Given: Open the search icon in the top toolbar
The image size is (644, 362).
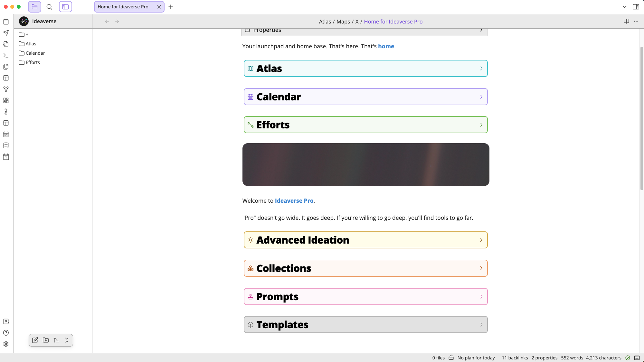Looking at the screenshot, I should tap(50, 7).
